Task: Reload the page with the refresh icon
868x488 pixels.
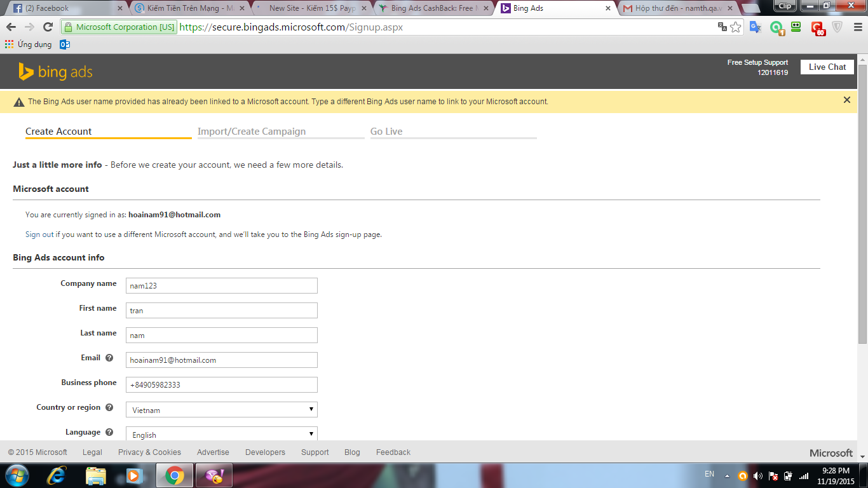Action: pyautogui.click(x=48, y=27)
